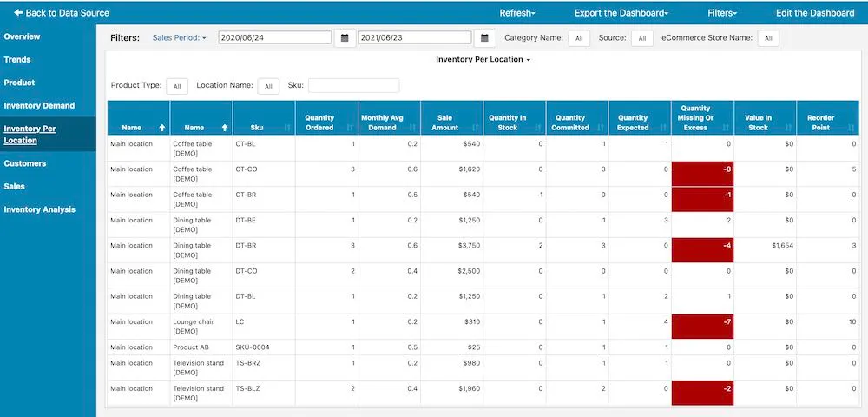Sort by Quantity Ordered column icon

(x=350, y=128)
